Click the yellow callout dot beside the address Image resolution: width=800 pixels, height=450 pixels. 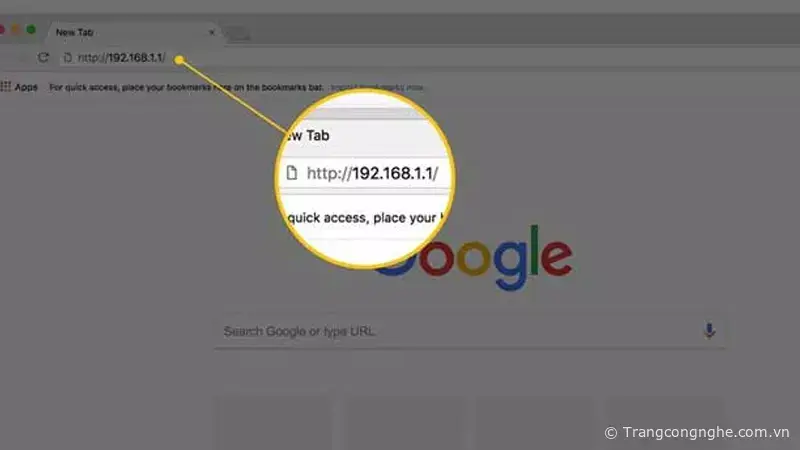[179, 60]
